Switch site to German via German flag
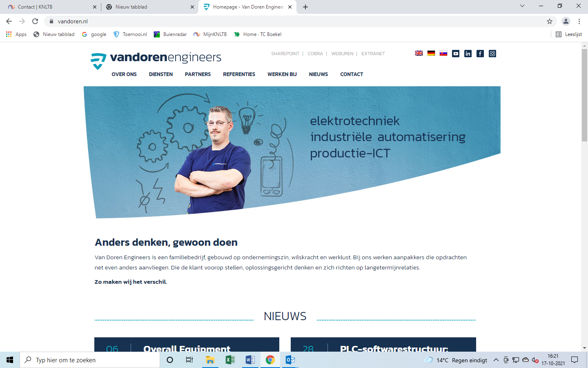 pyautogui.click(x=431, y=53)
